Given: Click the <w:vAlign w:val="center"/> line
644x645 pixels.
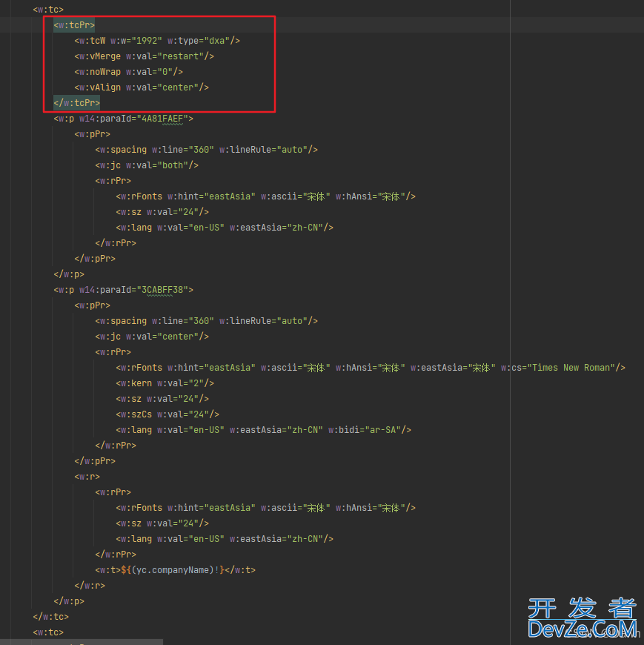Looking at the screenshot, I should tap(142, 87).
